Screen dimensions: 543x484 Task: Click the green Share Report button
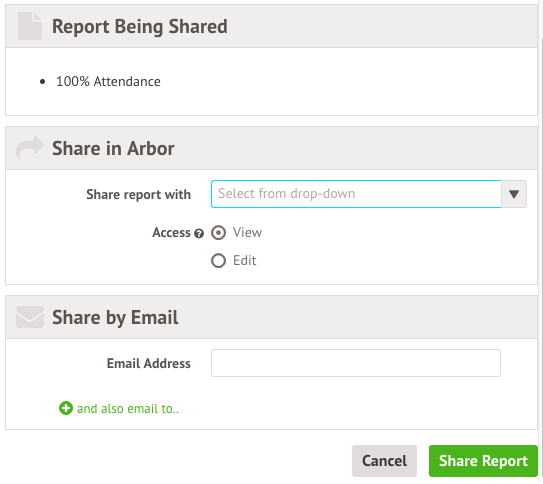(483, 461)
